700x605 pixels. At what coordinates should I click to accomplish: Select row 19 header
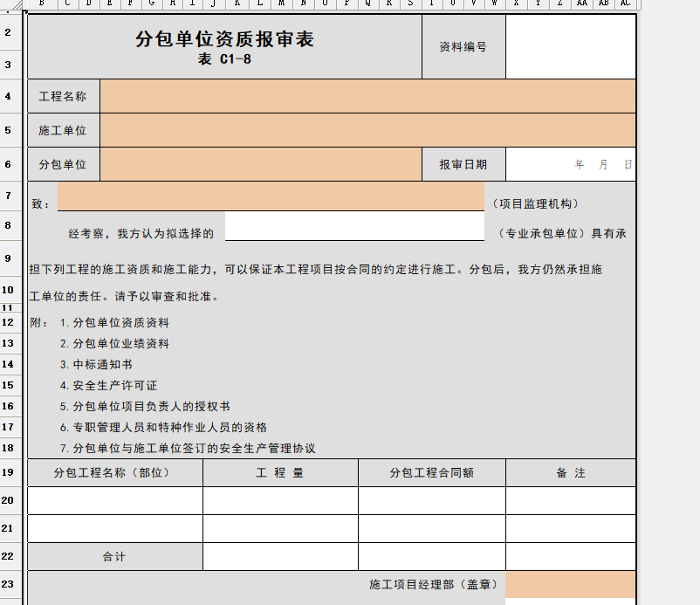(9, 472)
